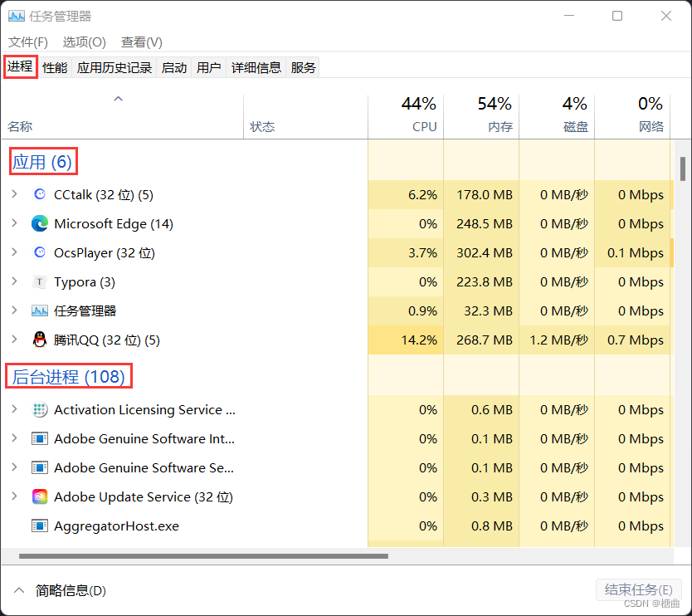Click the OcsPlayer app icon

[x=40, y=252]
